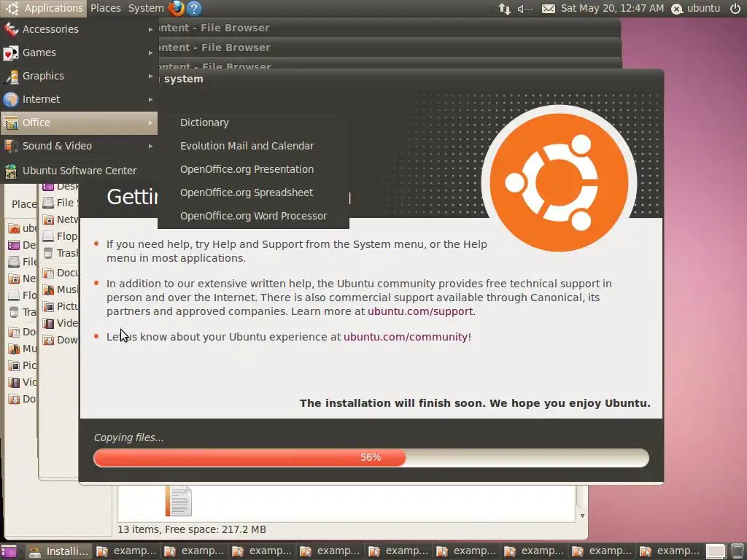The height and width of the screenshot is (560, 747).
Task: Click the Accessories category icon
Action: pos(10,29)
